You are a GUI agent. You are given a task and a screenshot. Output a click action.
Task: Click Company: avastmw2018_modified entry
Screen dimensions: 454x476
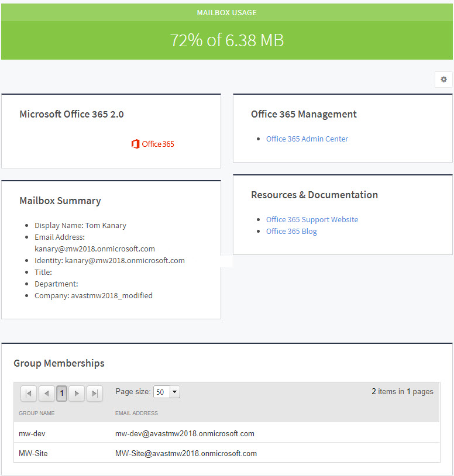pyautogui.click(x=94, y=296)
